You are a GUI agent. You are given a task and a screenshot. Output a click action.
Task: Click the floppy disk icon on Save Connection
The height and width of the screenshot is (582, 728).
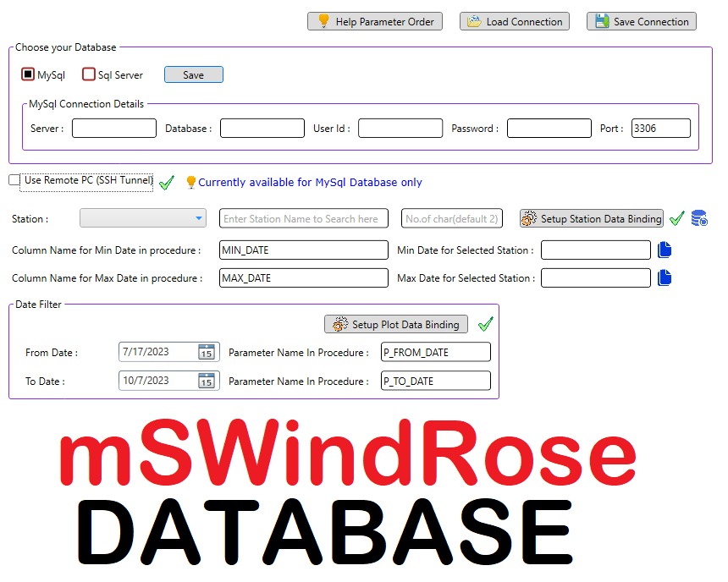pyautogui.click(x=602, y=21)
